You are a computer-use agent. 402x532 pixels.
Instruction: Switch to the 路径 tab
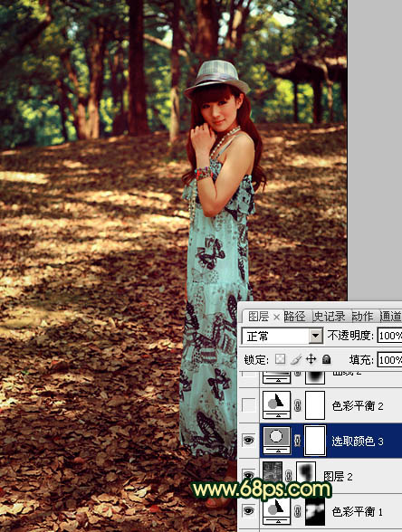(294, 317)
